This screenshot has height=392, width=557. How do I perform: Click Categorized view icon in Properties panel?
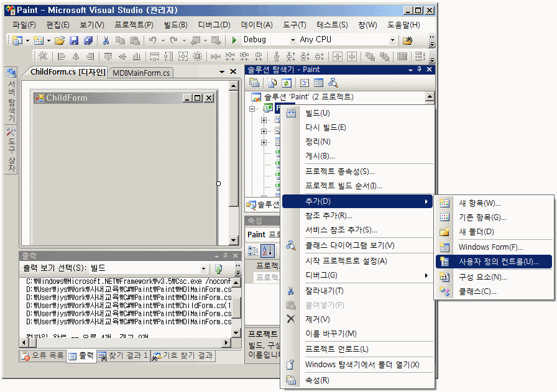click(x=253, y=251)
